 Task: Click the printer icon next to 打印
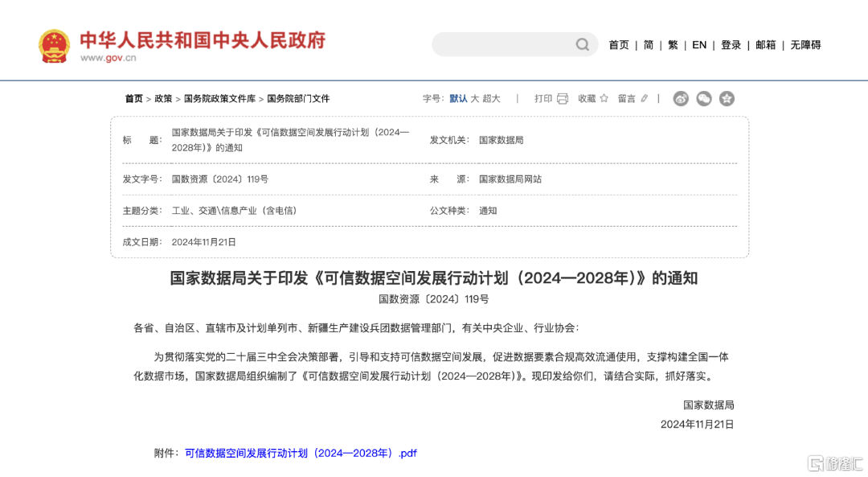tap(563, 99)
